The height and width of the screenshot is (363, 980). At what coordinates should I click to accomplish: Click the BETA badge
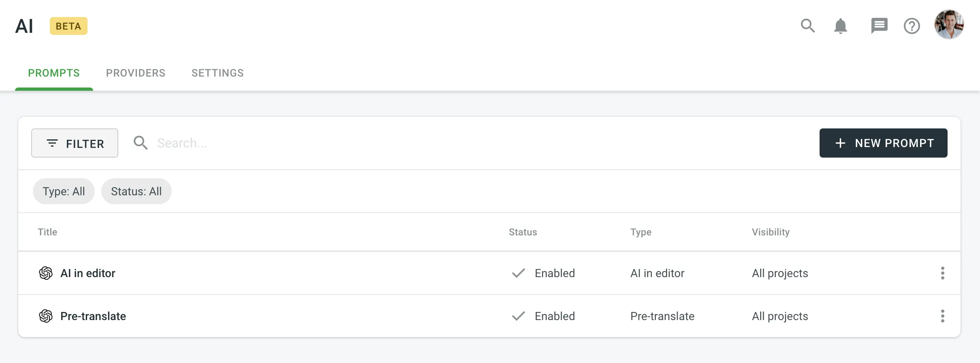(x=68, y=26)
